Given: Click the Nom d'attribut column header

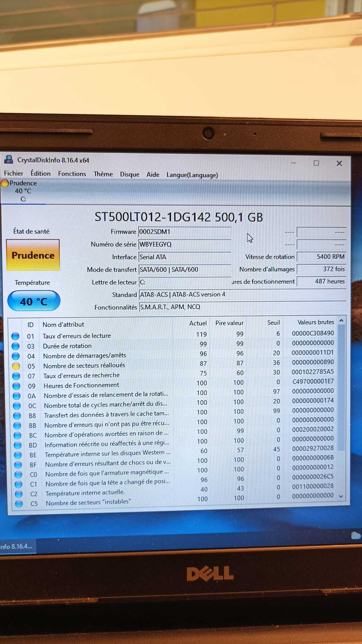Looking at the screenshot, I should pos(63,324).
